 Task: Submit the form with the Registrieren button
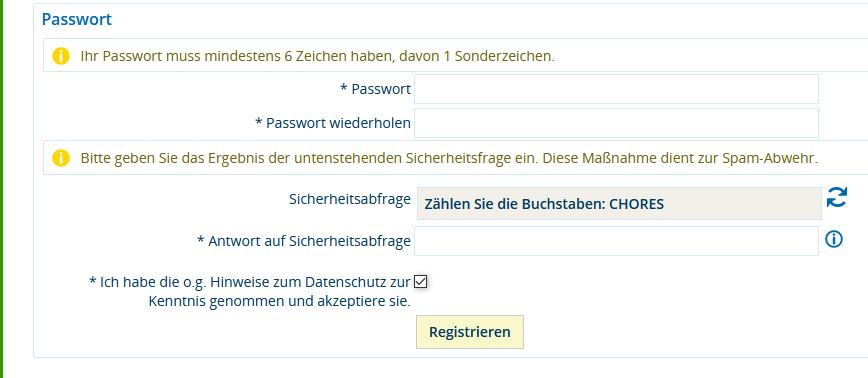click(x=469, y=332)
